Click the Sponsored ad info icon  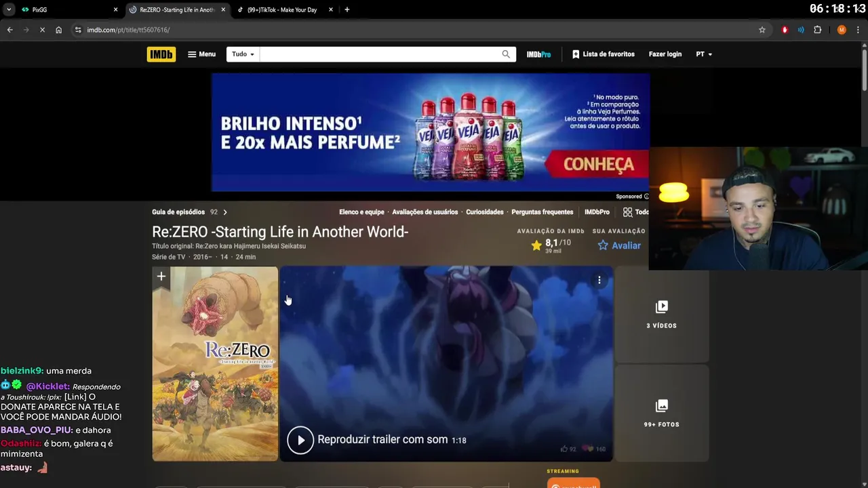646,197
